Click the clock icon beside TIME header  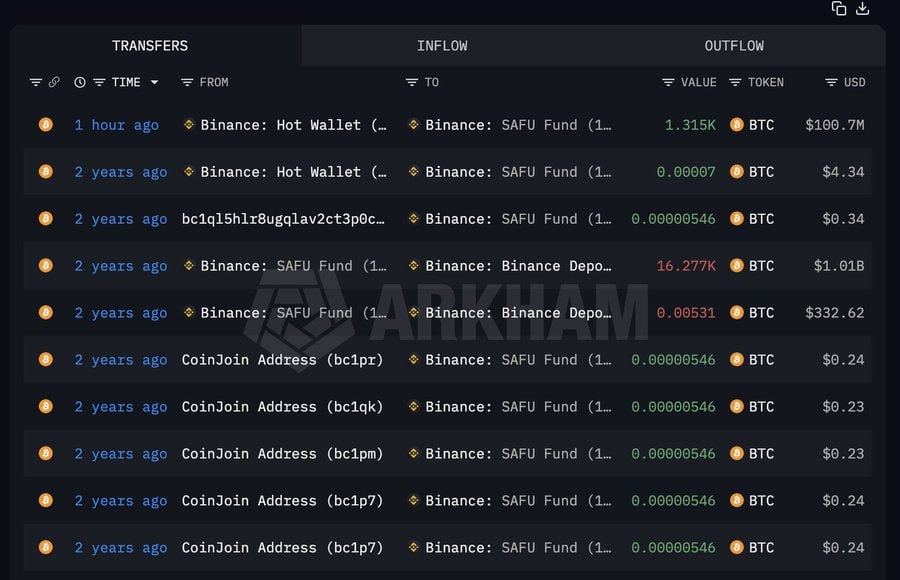80,82
